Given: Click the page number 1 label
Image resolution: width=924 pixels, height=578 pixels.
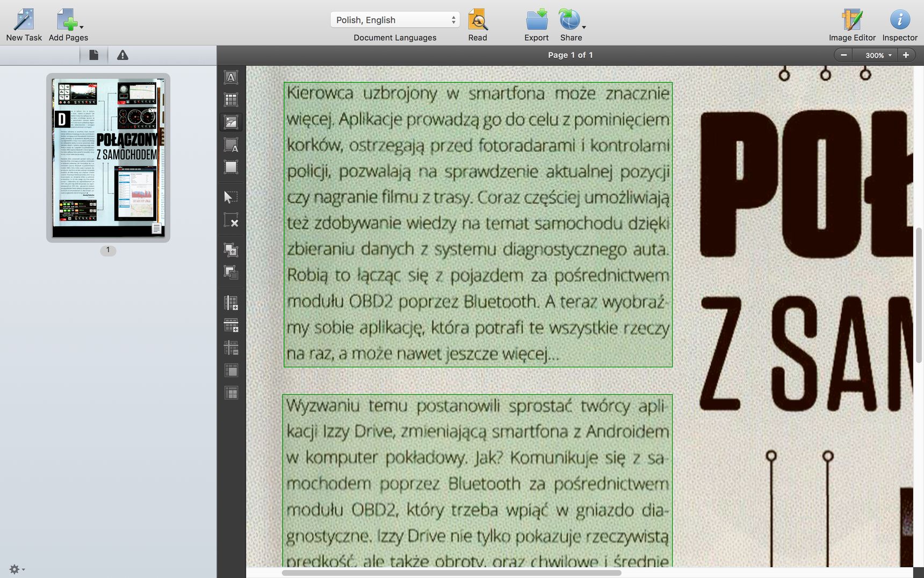Looking at the screenshot, I should coord(108,250).
